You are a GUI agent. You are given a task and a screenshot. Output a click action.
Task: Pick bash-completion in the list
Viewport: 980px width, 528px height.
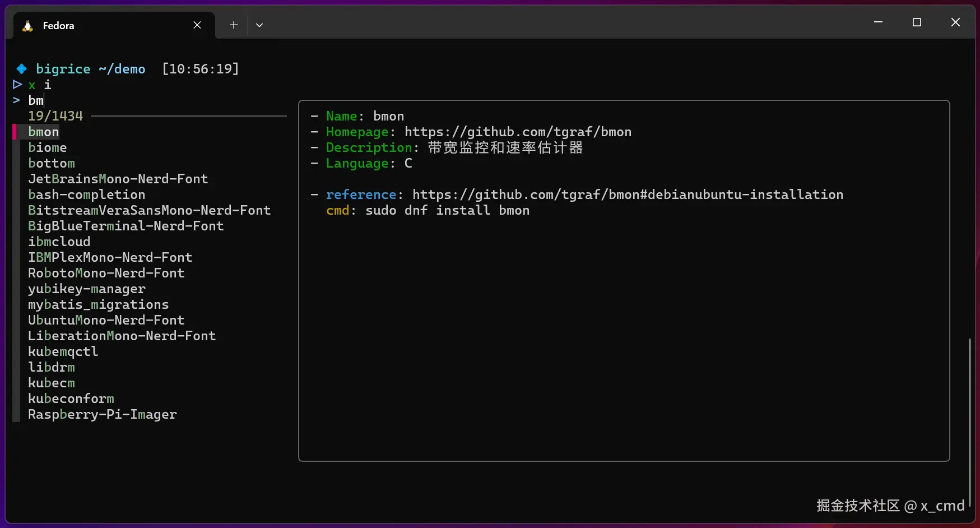click(x=87, y=195)
